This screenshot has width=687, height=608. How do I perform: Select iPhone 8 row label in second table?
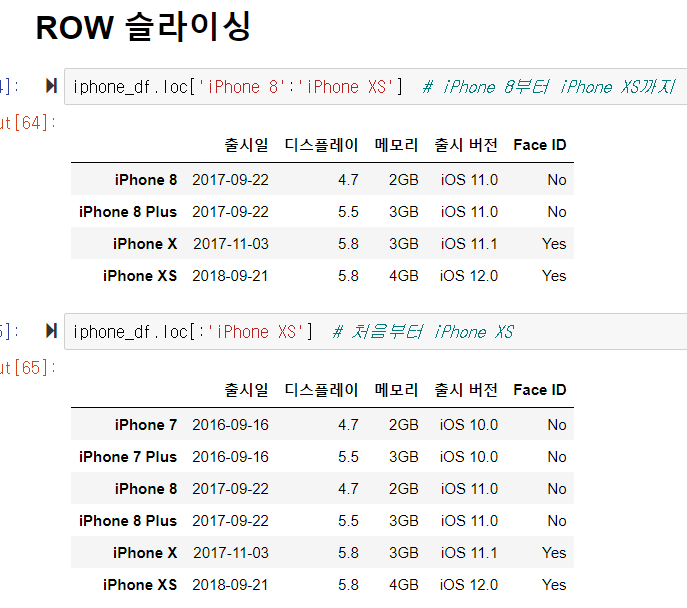146,488
